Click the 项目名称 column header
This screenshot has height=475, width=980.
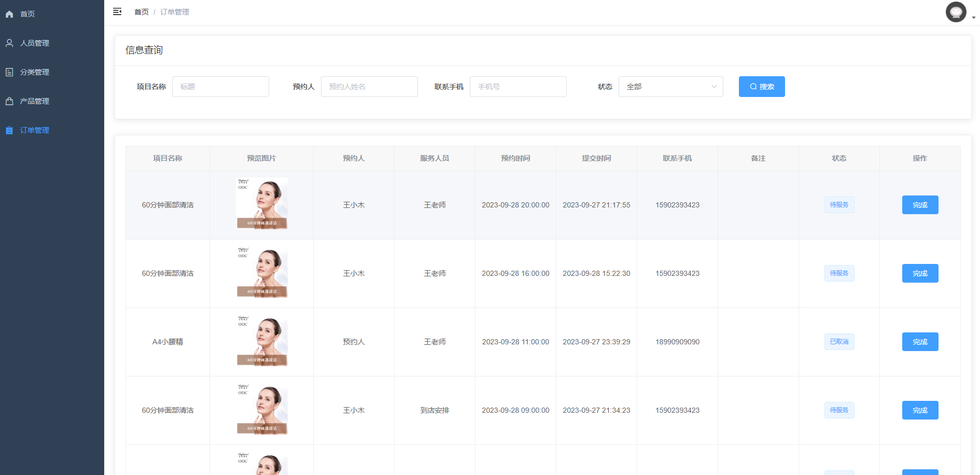point(167,158)
